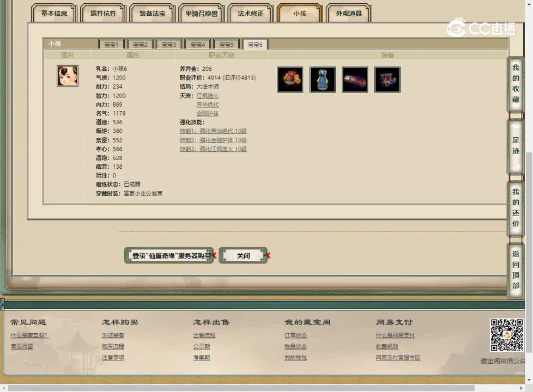
Task: Go to the 法术修正 tab
Action: [250, 13]
